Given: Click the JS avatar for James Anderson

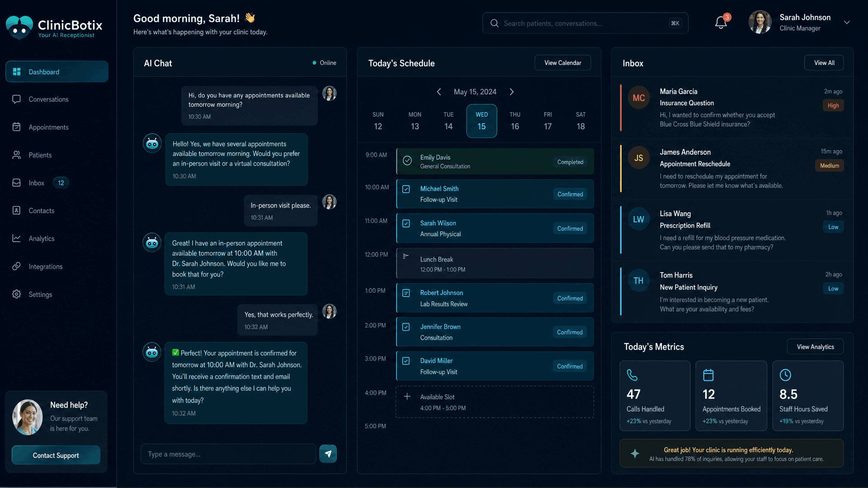Looking at the screenshot, I should pos(638,158).
